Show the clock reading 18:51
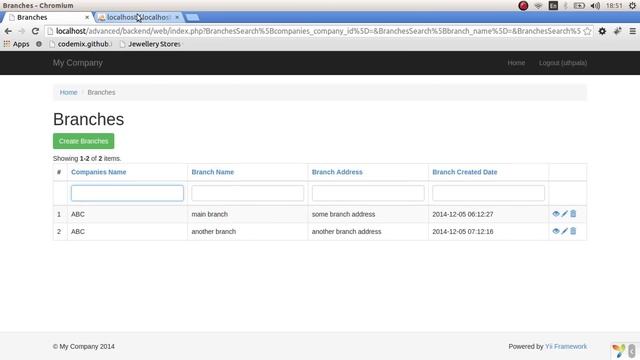Viewport: 640px width, 360px height. pos(614,6)
